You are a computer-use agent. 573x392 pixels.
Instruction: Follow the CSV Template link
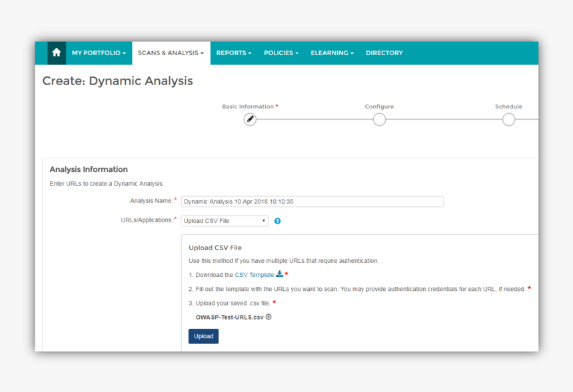(254, 275)
